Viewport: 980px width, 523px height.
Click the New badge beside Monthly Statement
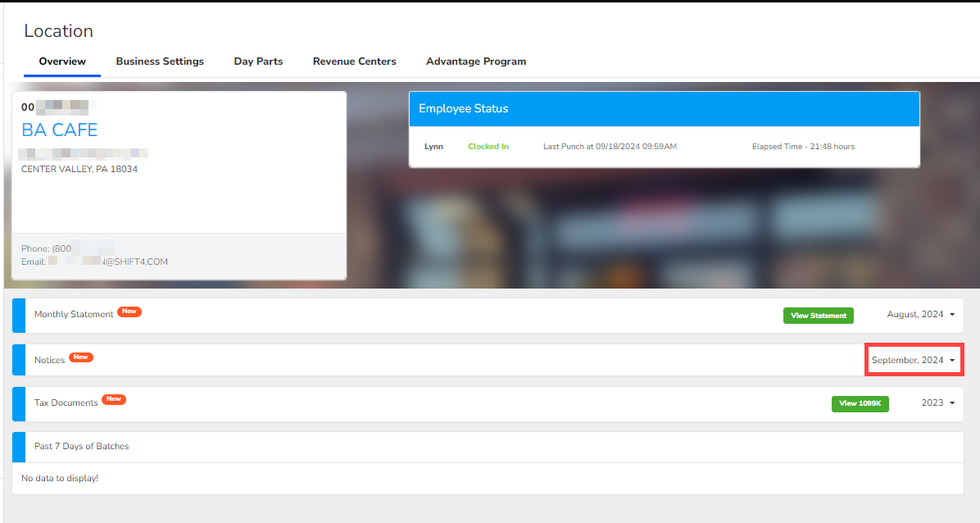[x=129, y=312]
